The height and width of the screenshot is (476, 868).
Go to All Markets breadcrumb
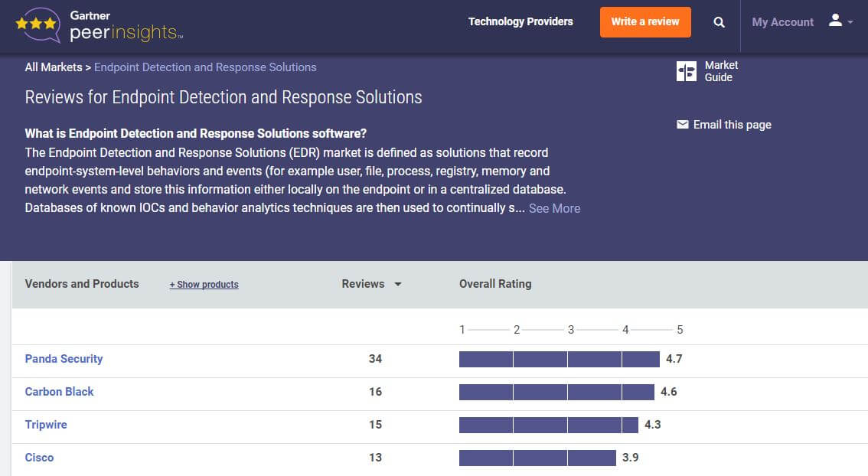click(53, 67)
